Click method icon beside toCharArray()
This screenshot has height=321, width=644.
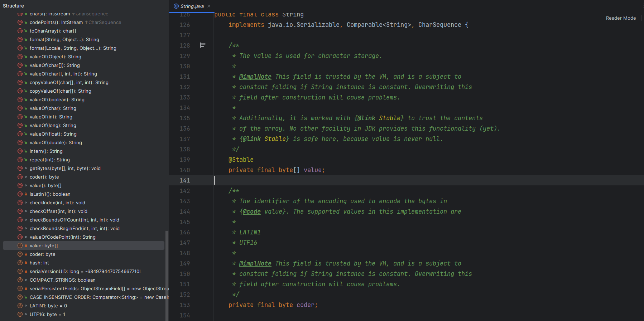pyautogui.click(x=20, y=31)
